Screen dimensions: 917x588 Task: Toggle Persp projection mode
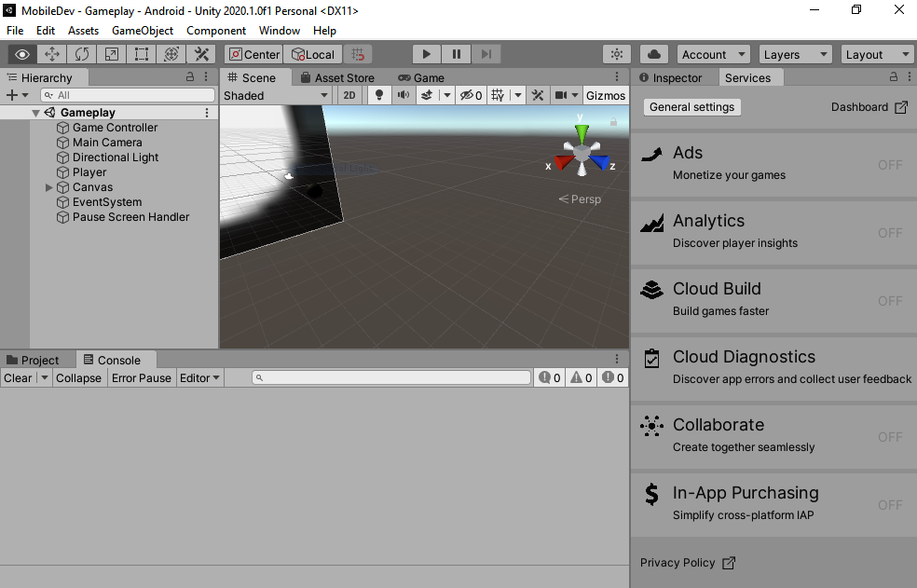(x=581, y=198)
